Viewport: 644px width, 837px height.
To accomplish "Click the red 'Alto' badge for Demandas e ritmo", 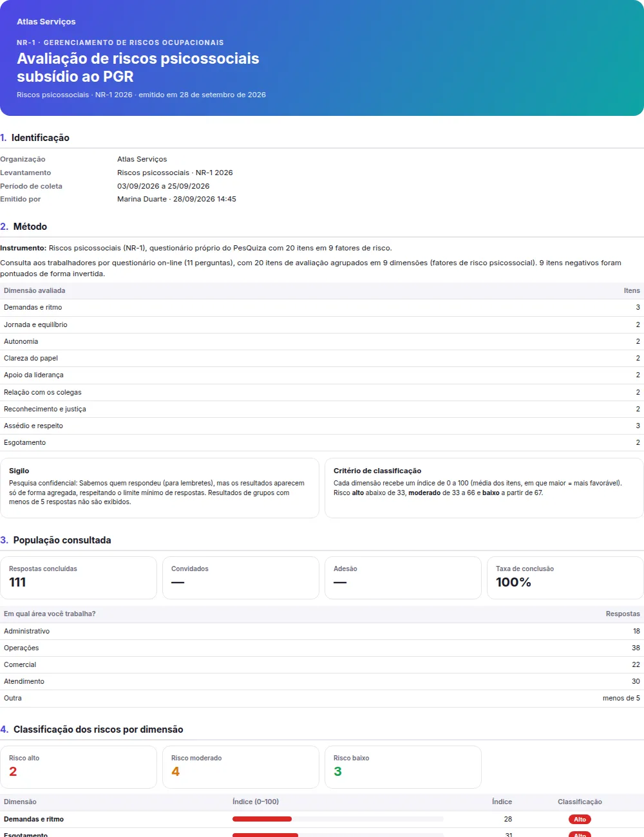I will point(580,820).
